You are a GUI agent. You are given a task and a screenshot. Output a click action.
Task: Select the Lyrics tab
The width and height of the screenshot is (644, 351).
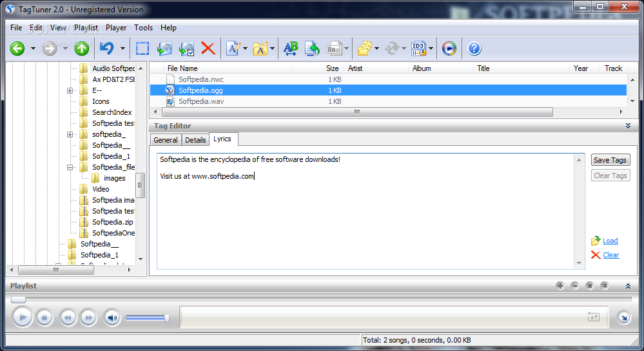[222, 139]
